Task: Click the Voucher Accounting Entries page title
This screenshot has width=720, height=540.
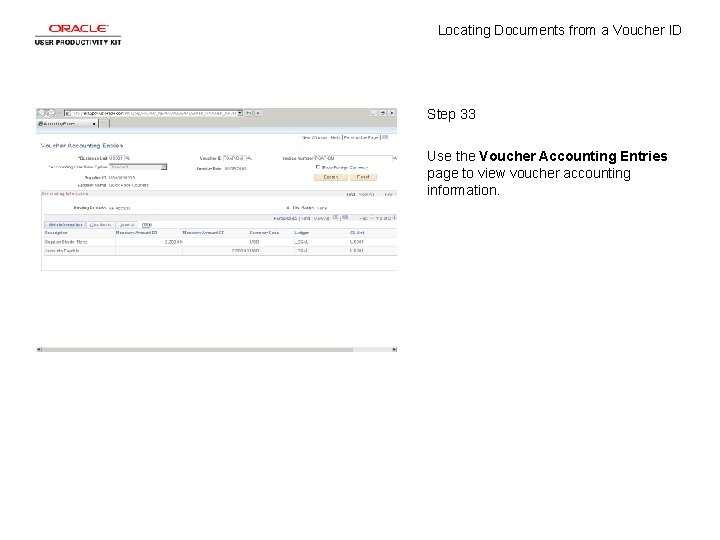Action: 82,146
